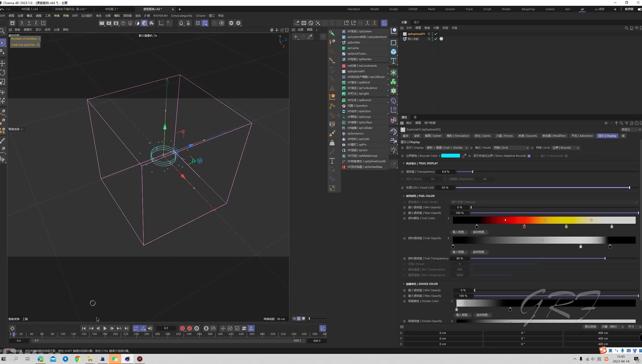Switch to the Forces tab
The image size is (642, 364).
(x=504, y=136)
